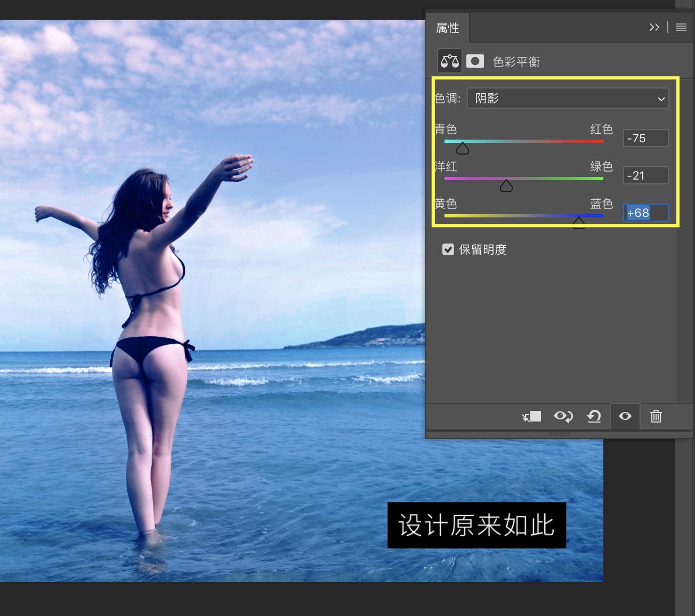Switch to the 属性 panel tab
The height and width of the screenshot is (616, 695).
tap(448, 28)
